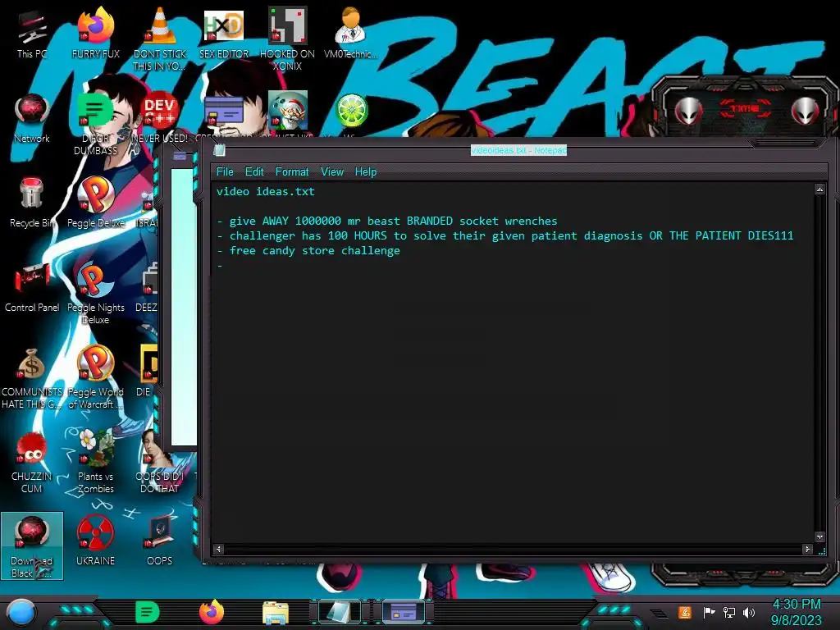The width and height of the screenshot is (840, 630).
Task: Open the Format menu in Notepad
Action: click(292, 172)
